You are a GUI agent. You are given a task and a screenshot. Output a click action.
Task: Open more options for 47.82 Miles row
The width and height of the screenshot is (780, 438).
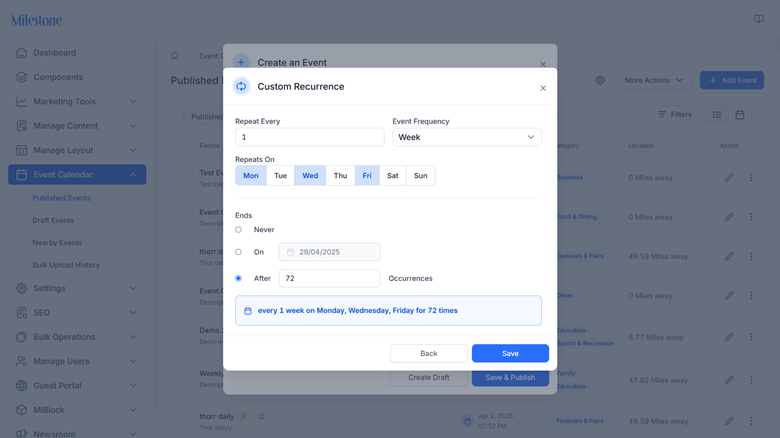click(751, 380)
